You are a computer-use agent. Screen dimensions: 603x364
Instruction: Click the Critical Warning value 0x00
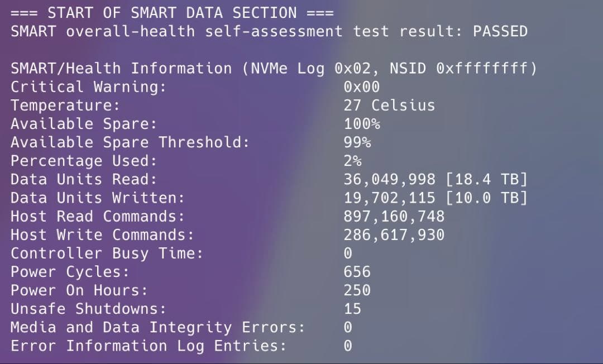(362, 87)
